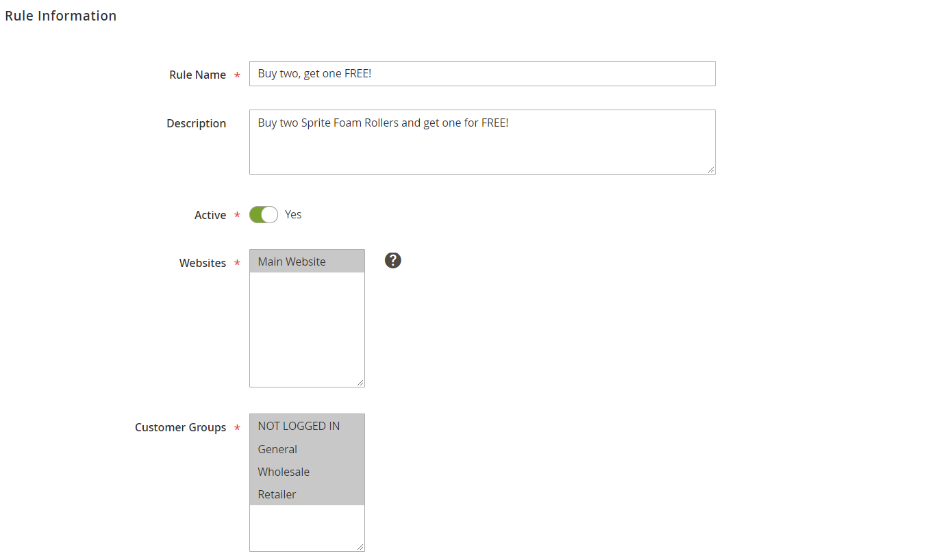This screenshot has height=560, width=928.
Task: Click the Rule Information section heading
Action: coord(61,16)
